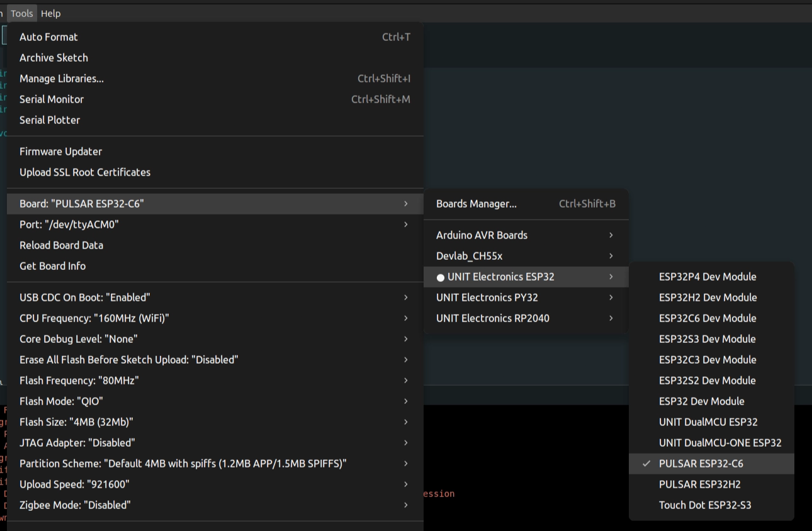Select ESP32P4 Dev Module board
812x531 pixels.
(711, 277)
